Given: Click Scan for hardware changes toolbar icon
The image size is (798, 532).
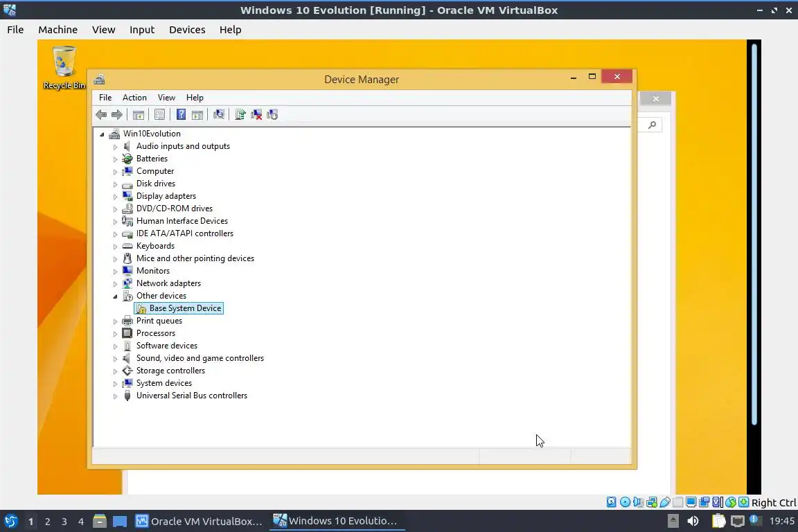Looking at the screenshot, I should (219, 114).
